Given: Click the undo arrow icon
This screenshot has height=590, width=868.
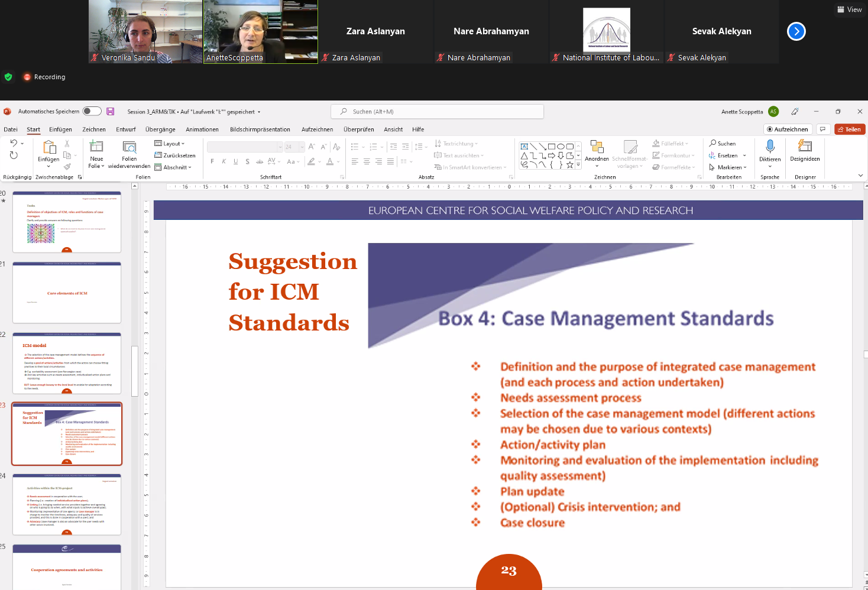Looking at the screenshot, I should 14,143.
